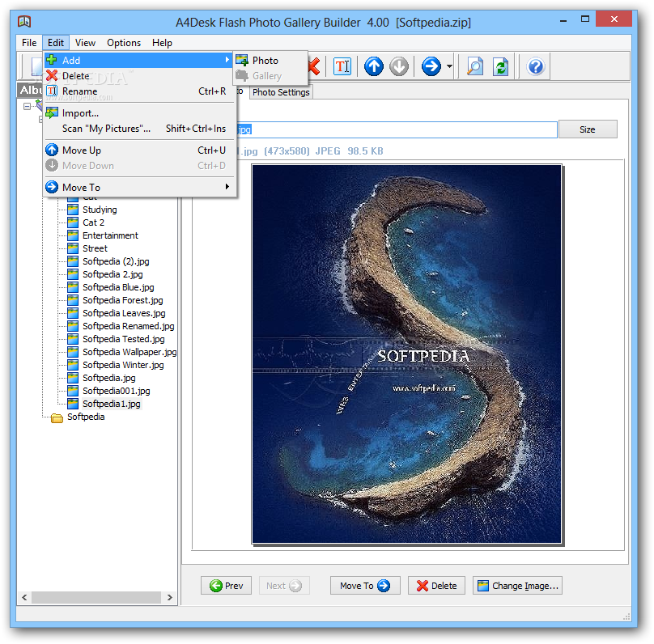Select Softpedia Winter.jpg in the tree
The image size is (654, 644).
click(123, 365)
